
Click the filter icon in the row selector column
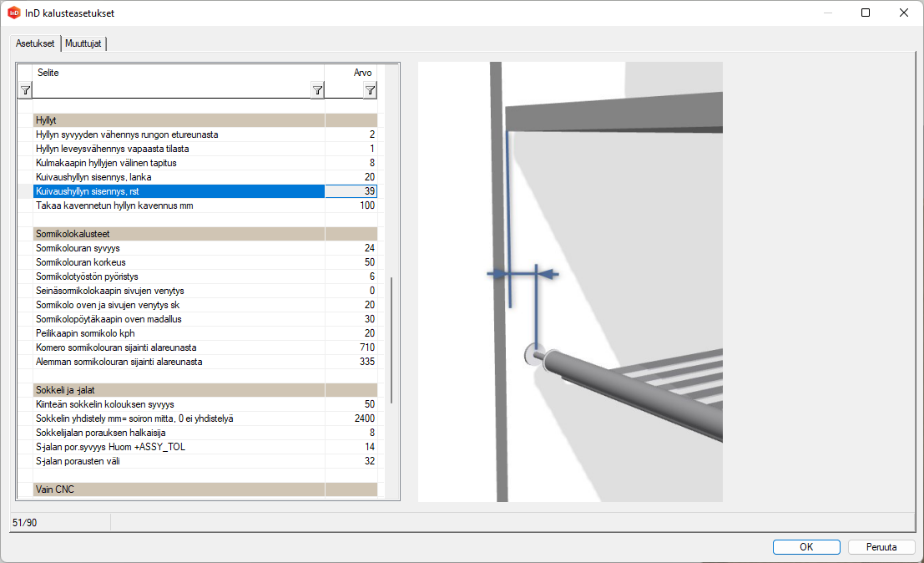point(25,90)
